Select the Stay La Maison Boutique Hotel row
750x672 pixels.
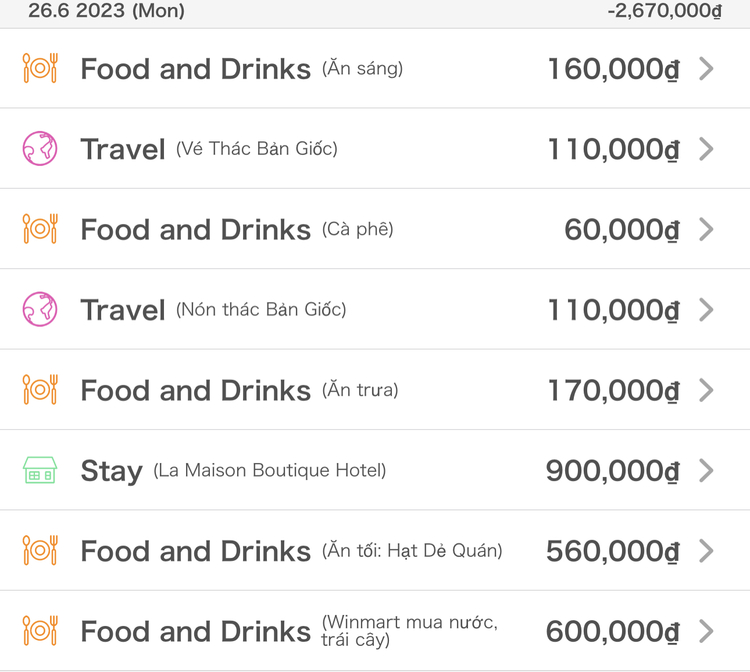375,470
